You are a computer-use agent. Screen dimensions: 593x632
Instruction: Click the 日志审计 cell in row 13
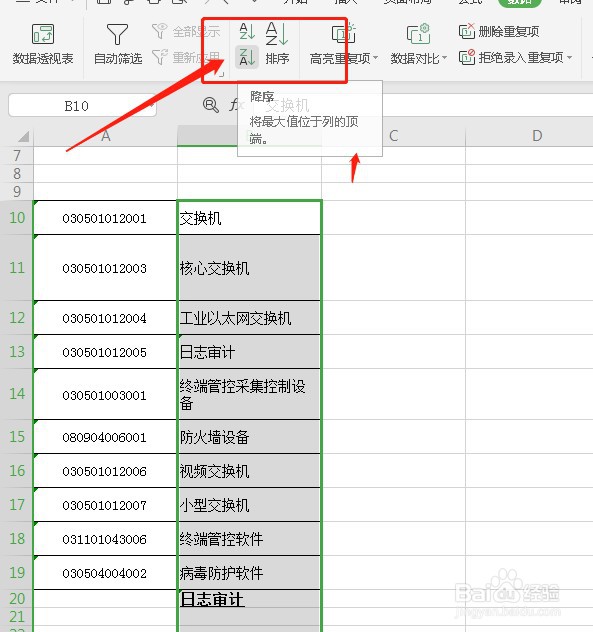(x=249, y=352)
